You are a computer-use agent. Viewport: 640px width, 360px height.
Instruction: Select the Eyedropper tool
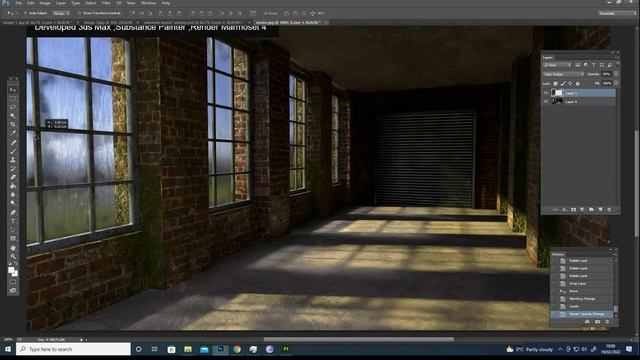tap(13, 133)
